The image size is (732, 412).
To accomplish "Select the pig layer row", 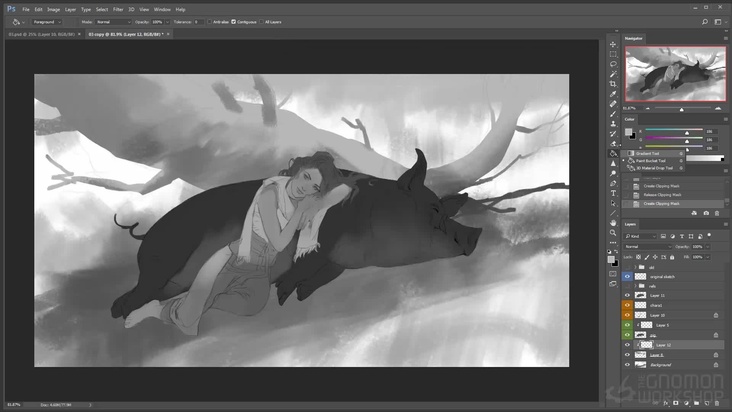I will point(674,335).
